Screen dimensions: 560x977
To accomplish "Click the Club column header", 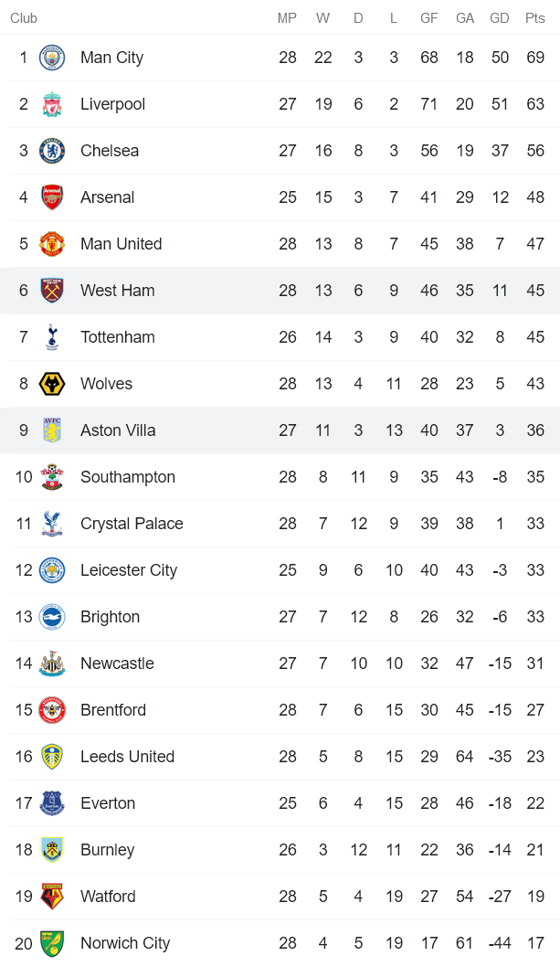I will point(24,18).
